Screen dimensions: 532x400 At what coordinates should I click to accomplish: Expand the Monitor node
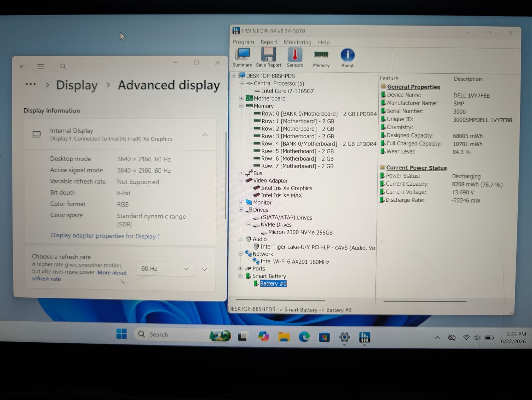[241, 202]
